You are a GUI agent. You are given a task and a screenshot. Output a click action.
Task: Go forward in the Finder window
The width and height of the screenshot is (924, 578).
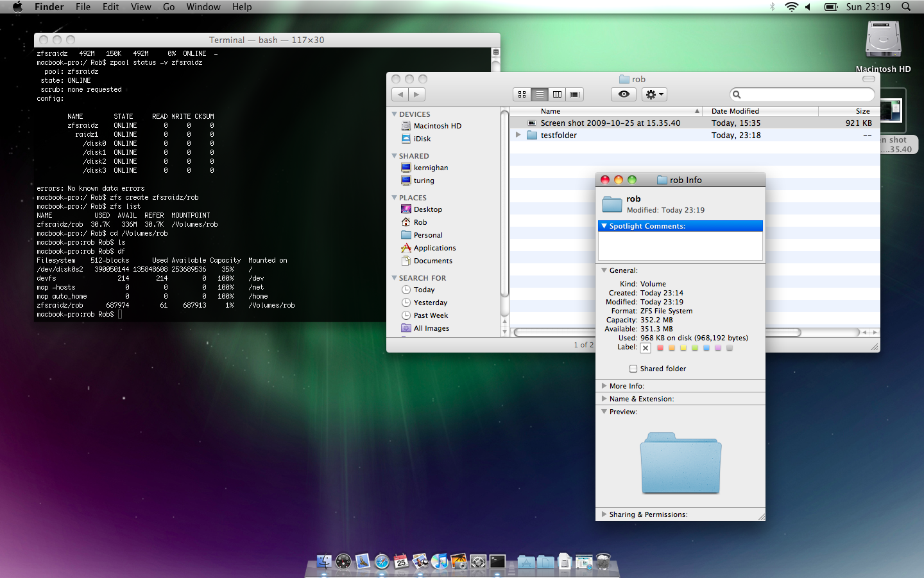417,94
